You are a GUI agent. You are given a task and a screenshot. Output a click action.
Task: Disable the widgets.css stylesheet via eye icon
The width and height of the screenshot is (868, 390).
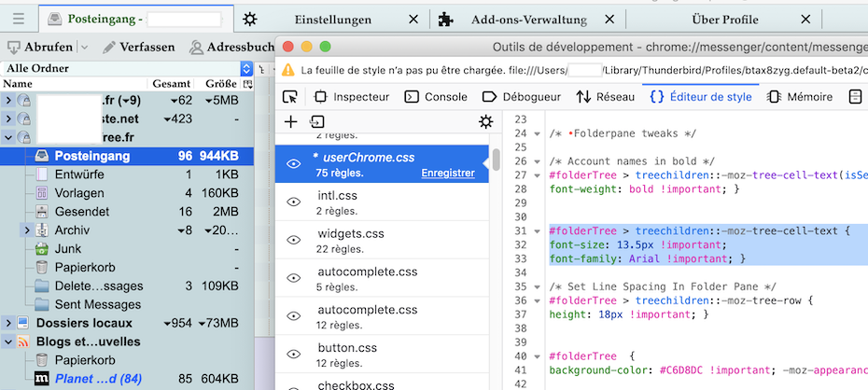click(294, 241)
